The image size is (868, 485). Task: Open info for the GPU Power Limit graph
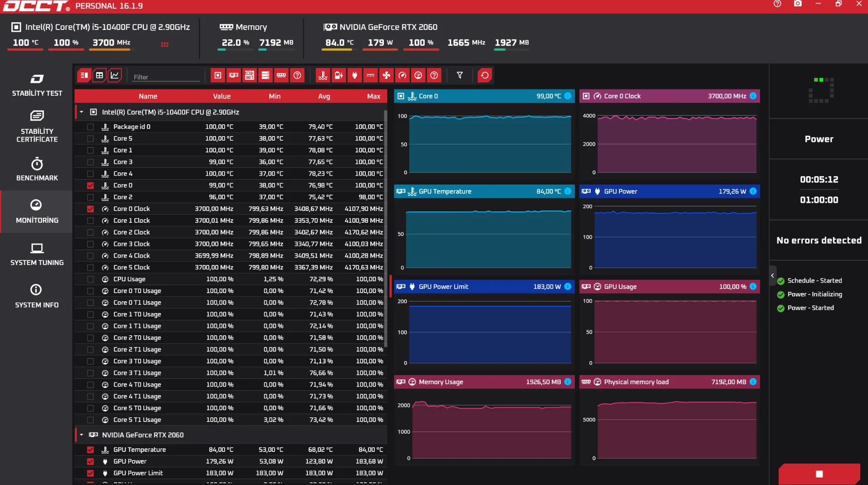pyautogui.click(x=568, y=287)
